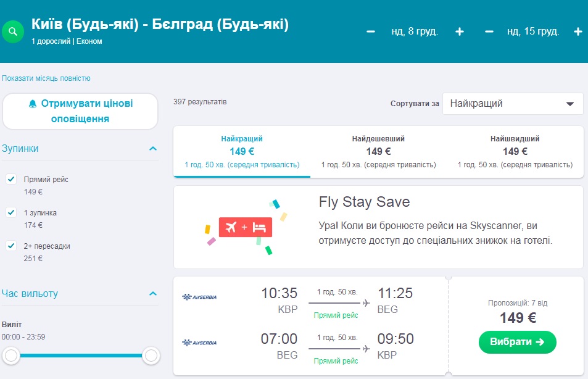588x379 pixels.
Task: Click left handle of departure time slider
Action: click(11, 355)
